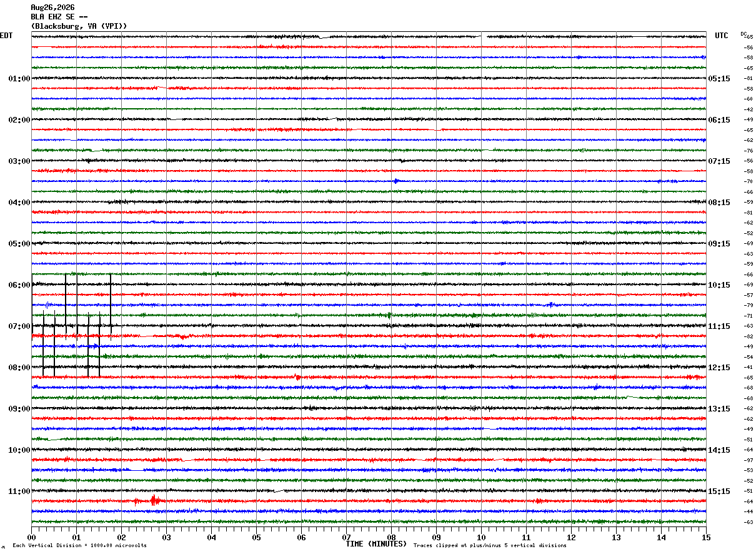Click the DC offset column header
This screenshot has width=756, height=554.
click(x=744, y=34)
